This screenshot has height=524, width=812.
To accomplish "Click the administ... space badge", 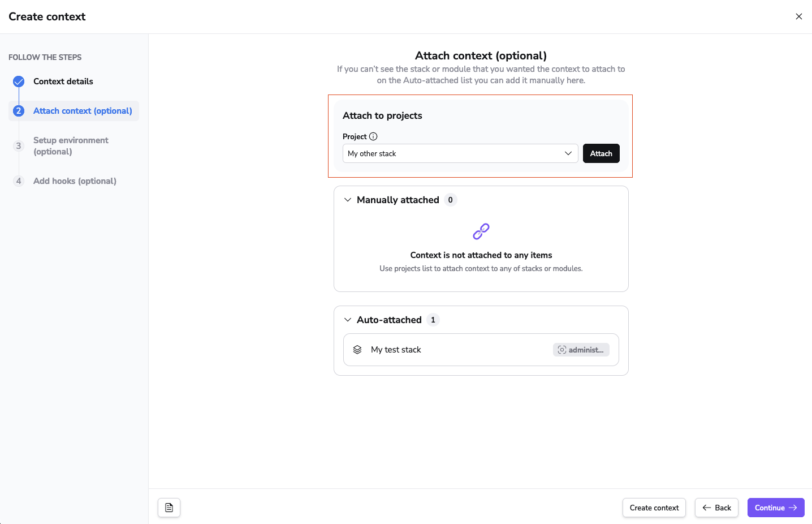I will pos(581,350).
